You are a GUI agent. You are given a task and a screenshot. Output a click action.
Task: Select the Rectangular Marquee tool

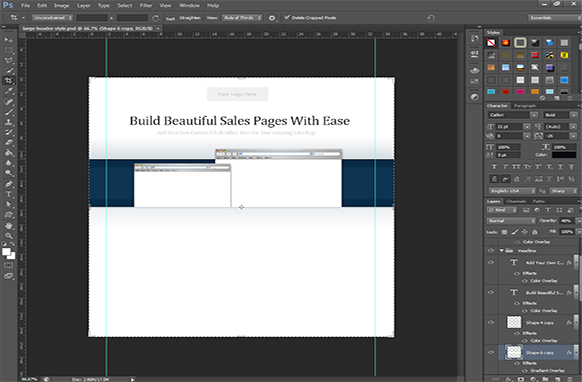point(9,50)
